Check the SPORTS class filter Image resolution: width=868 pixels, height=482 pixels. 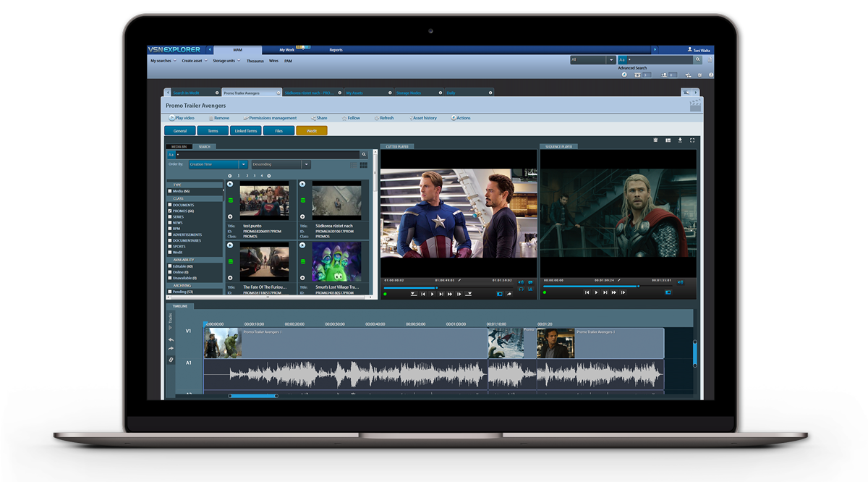(x=170, y=246)
